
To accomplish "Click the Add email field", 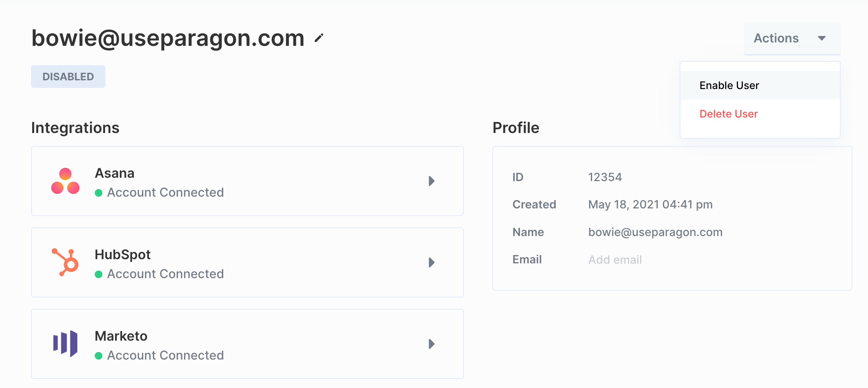I will 615,260.
